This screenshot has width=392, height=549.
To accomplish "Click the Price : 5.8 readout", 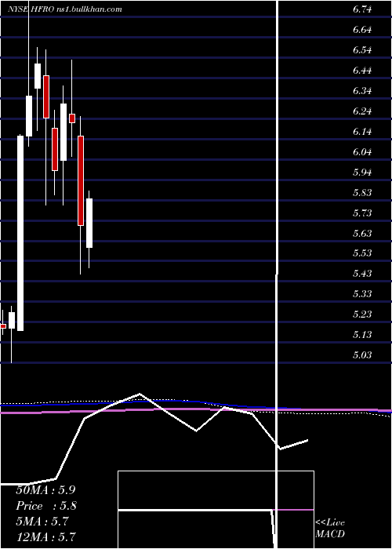I will (x=46, y=506).
